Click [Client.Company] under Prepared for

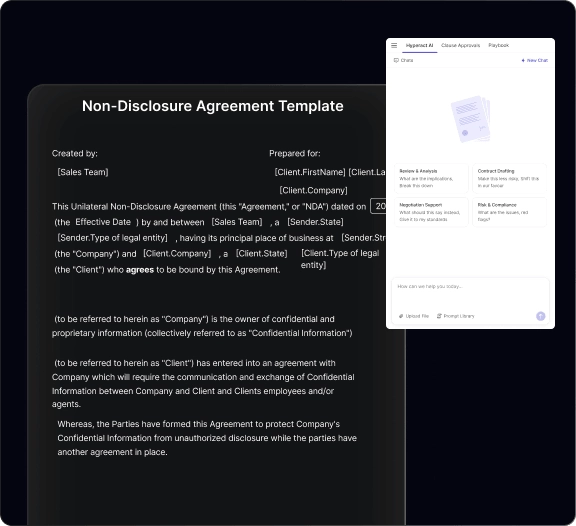(313, 191)
